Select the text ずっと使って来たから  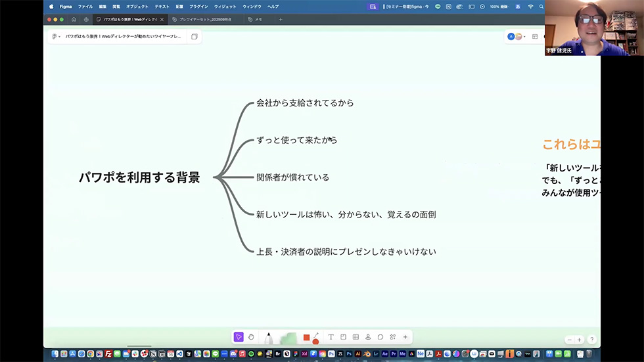coord(296,140)
